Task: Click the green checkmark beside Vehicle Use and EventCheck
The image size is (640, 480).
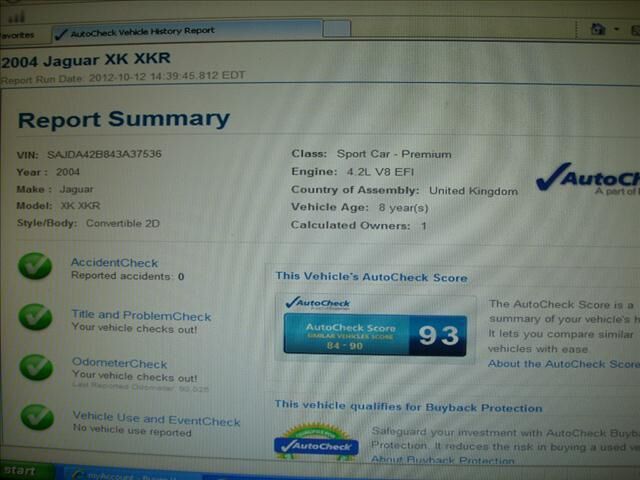Action: click(x=36, y=417)
